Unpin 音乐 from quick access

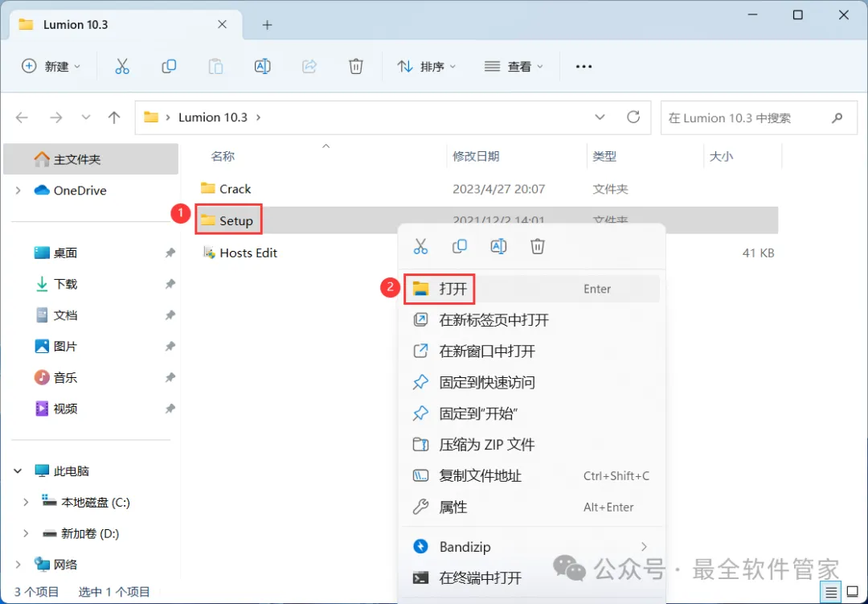point(170,377)
